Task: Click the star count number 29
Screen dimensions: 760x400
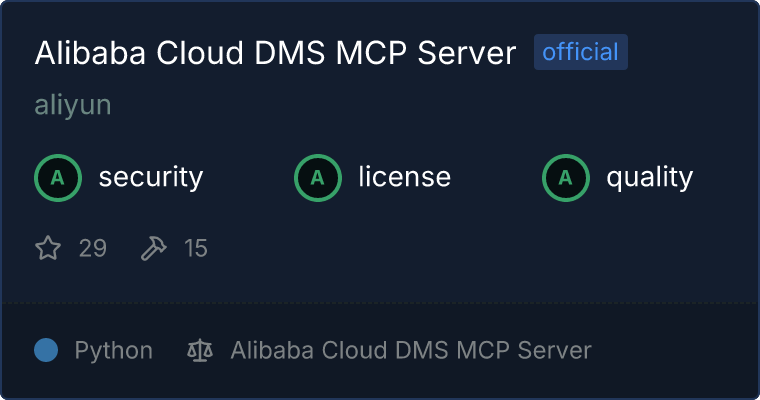Action: click(x=92, y=248)
